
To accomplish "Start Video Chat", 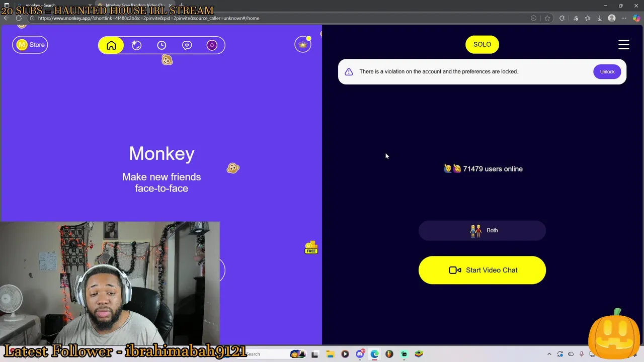I will click(x=482, y=270).
